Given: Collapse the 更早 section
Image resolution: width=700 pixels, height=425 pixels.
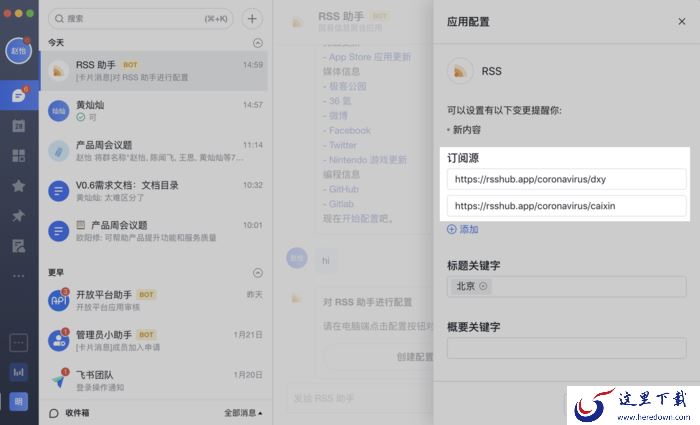Looking at the screenshot, I should pos(258,273).
